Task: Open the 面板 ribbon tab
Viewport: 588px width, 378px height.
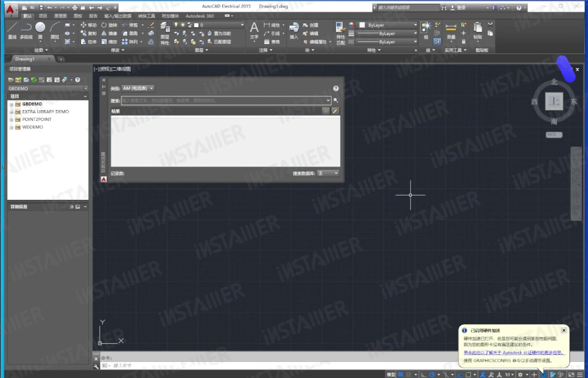Action: tap(78, 16)
